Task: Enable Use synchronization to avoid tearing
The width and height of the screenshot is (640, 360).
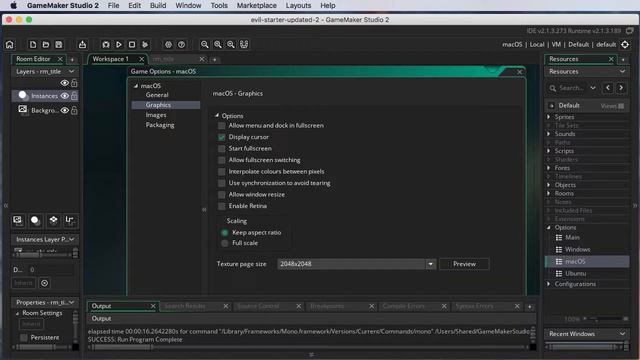Action: point(222,183)
